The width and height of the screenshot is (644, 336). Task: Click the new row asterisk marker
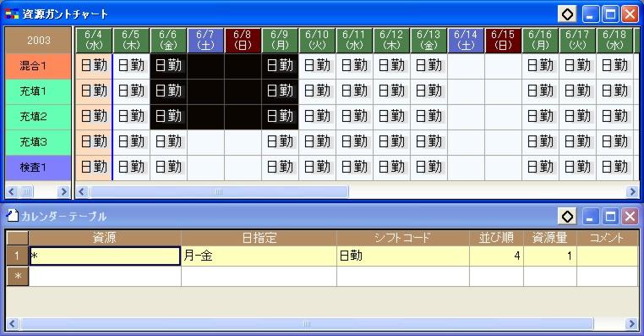click(17, 276)
